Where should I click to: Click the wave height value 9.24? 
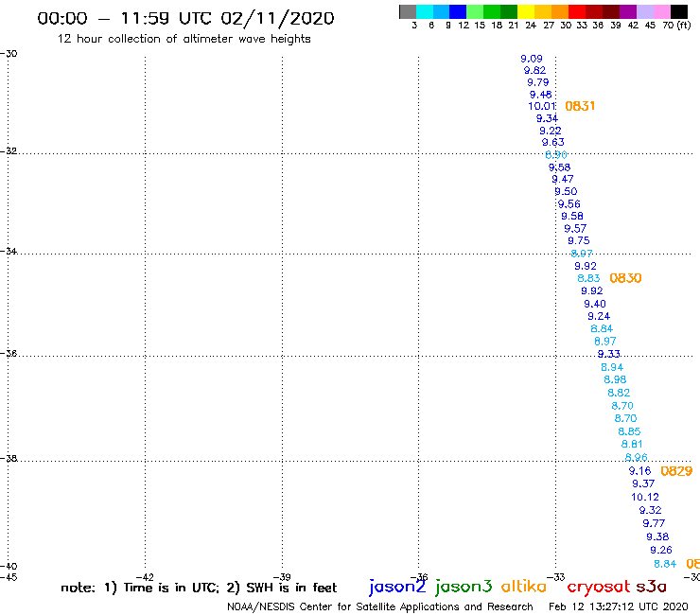[599, 316]
